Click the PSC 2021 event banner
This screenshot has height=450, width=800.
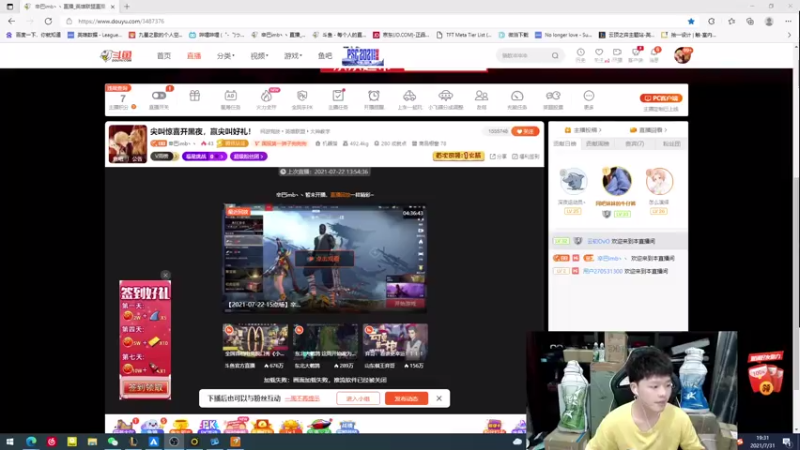tap(363, 56)
